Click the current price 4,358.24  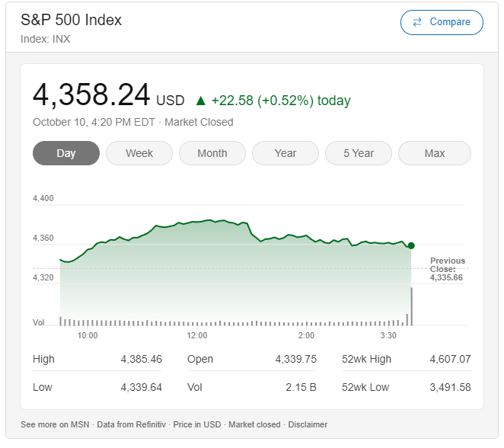tap(91, 95)
